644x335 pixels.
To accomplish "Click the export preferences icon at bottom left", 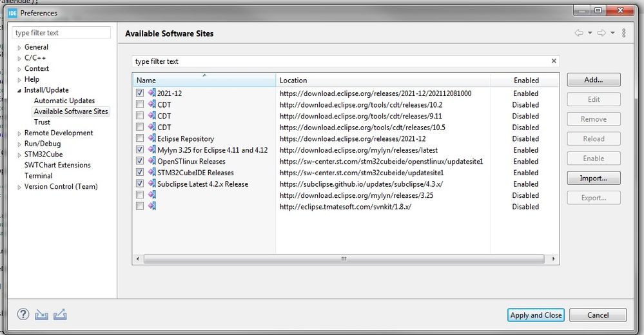I will pyautogui.click(x=60, y=314).
